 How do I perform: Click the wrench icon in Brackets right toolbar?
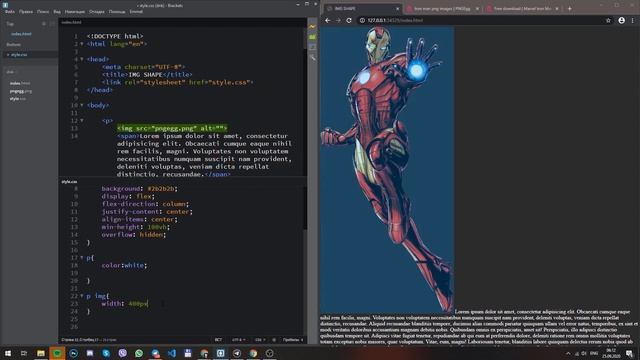(x=312, y=58)
